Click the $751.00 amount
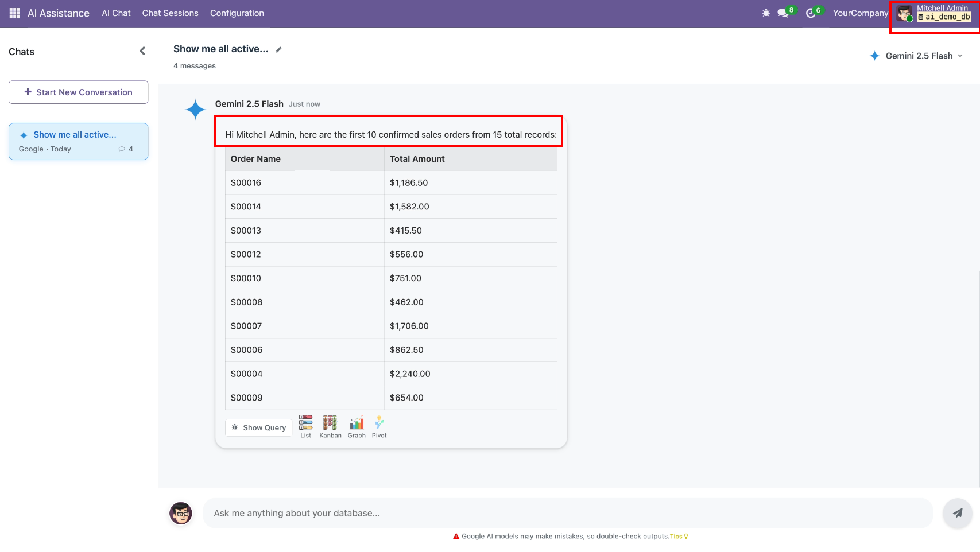Image resolution: width=980 pixels, height=552 pixels. point(405,278)
